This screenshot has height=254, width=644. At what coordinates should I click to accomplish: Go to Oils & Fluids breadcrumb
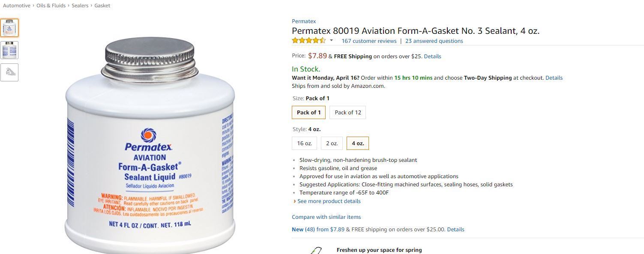(51, 6)
